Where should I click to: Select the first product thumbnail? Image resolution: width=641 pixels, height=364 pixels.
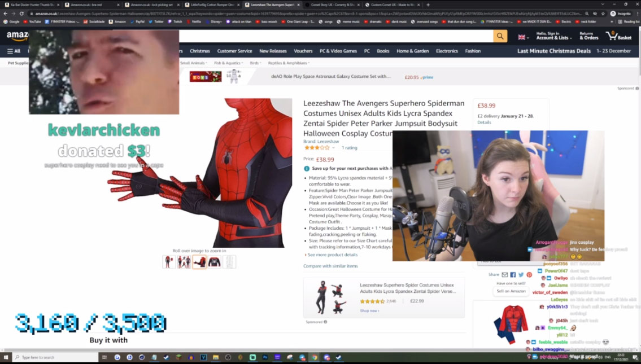pos(169,262)
